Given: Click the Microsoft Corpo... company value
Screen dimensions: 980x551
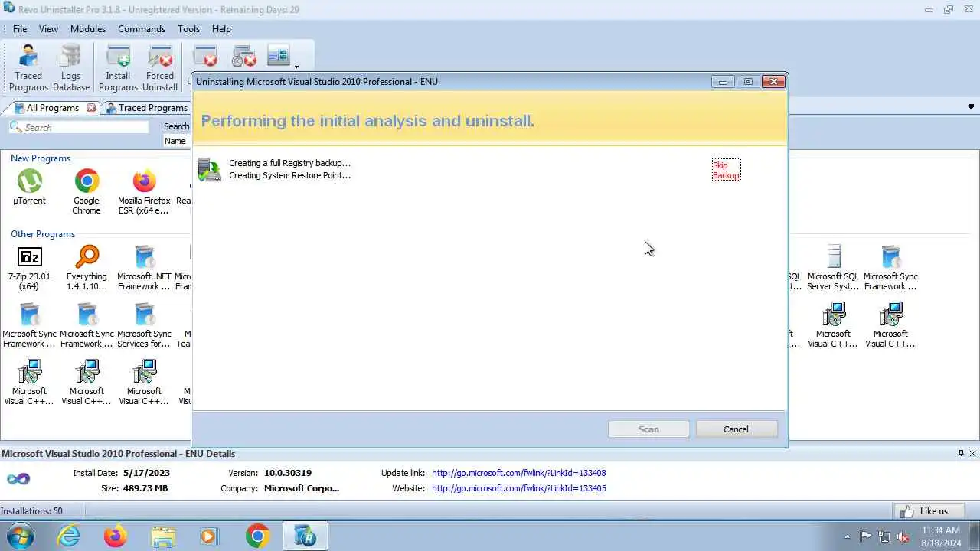Looking at the screenshot, I should pyautogui.click(x=302, y=488).
